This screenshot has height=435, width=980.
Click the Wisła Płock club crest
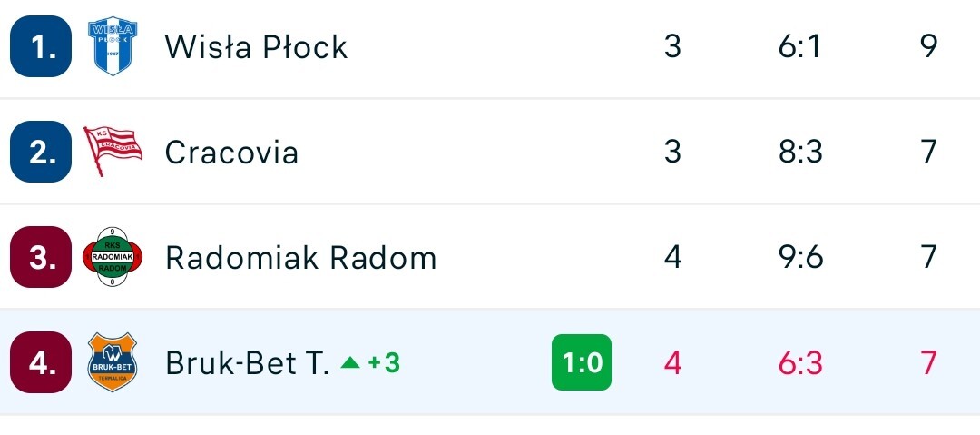tap(112, 46)
